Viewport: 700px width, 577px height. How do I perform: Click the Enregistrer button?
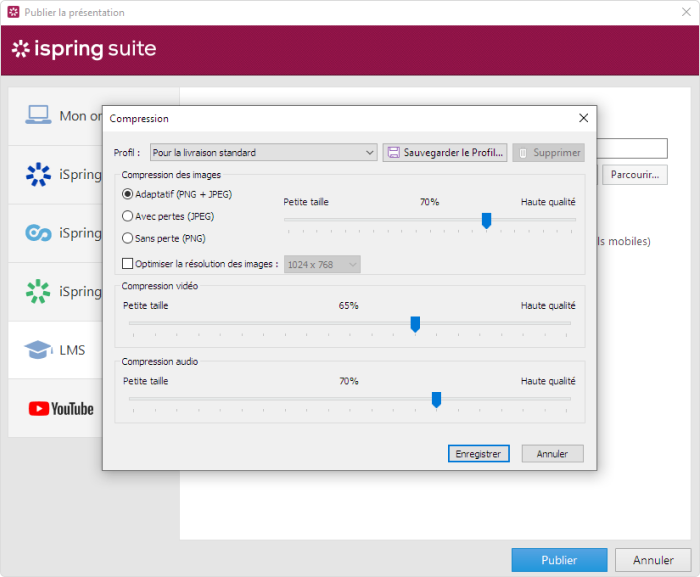[x=479, y=454]
